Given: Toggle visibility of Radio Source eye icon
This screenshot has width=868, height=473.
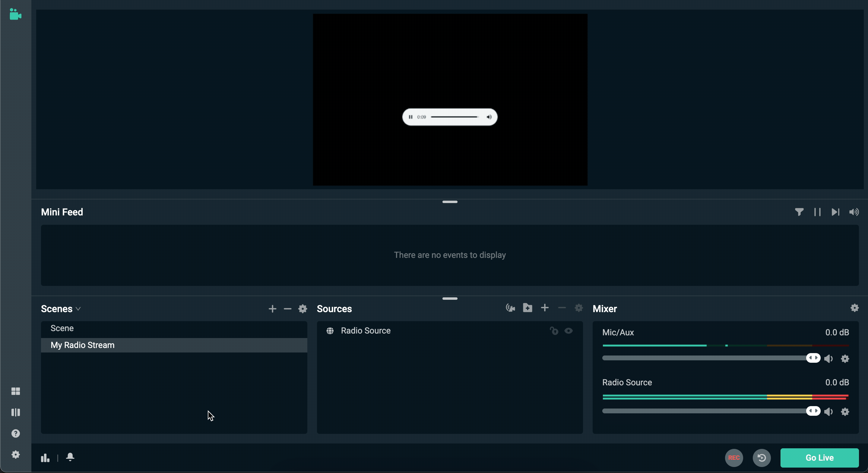Looking at the screenshot, I should tap(569, 330).
